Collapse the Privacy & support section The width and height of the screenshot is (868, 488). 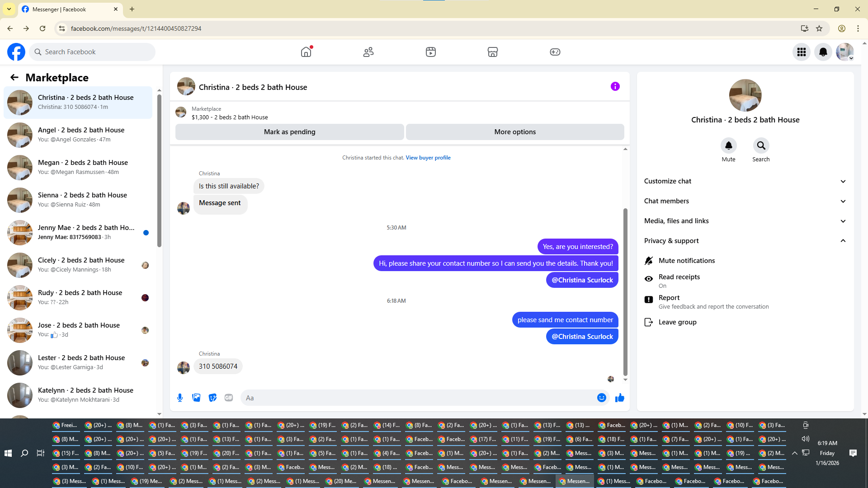click(x=745, y=241)
